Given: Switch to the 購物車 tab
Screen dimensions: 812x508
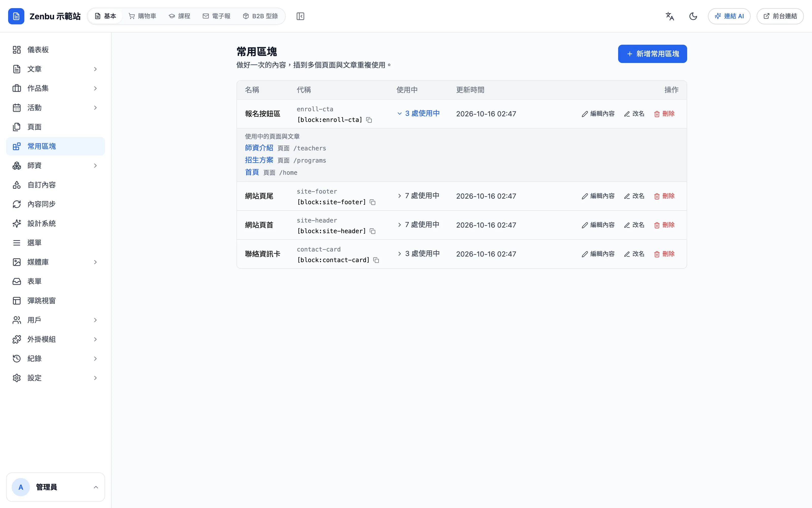Looking at the screenshot, I should click(143, 16).
